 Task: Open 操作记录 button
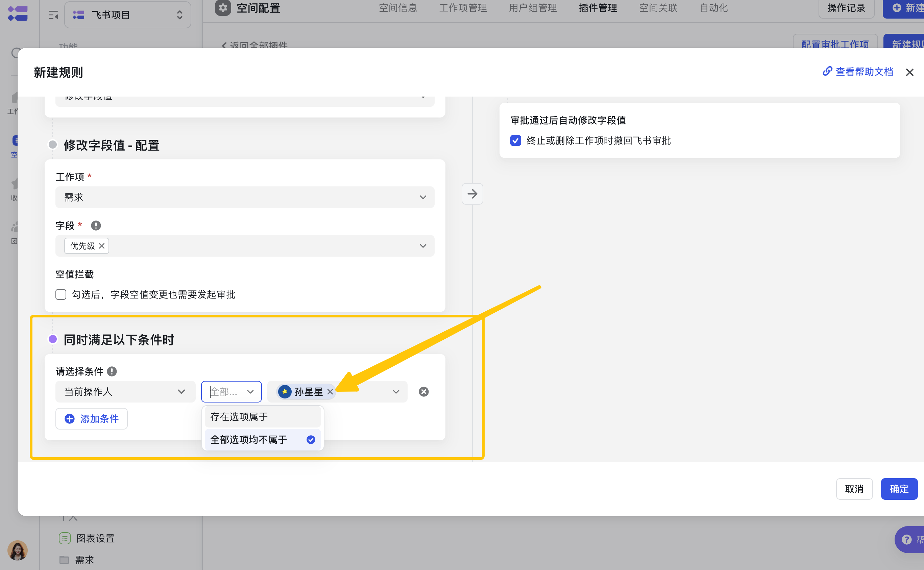846,8
